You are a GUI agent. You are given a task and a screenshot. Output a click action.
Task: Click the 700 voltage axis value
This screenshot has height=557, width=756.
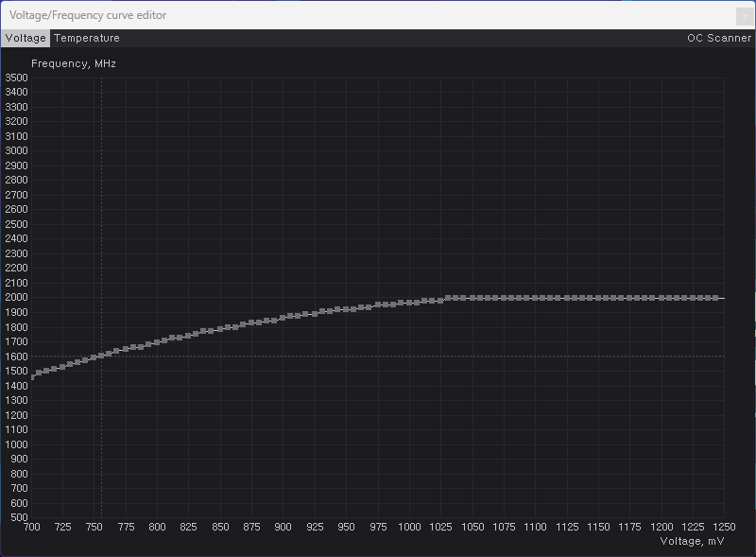click(x=32, y=527)
